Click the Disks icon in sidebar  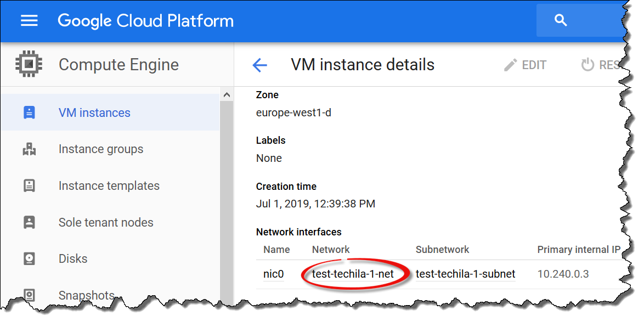coord(29,258)
